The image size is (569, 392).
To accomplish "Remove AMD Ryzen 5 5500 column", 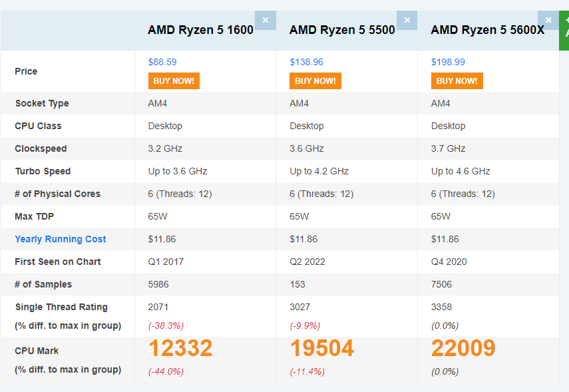I will [x=407, y=20].
